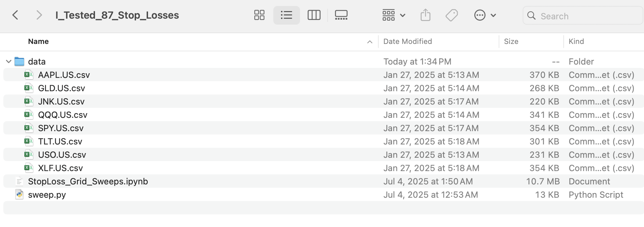Sort files by Kind column
The width and height of the screenshot is (644, 227).
576,42
